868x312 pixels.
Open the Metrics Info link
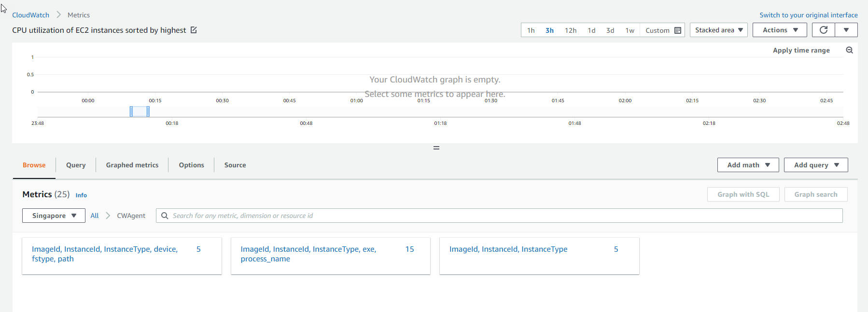81,195
